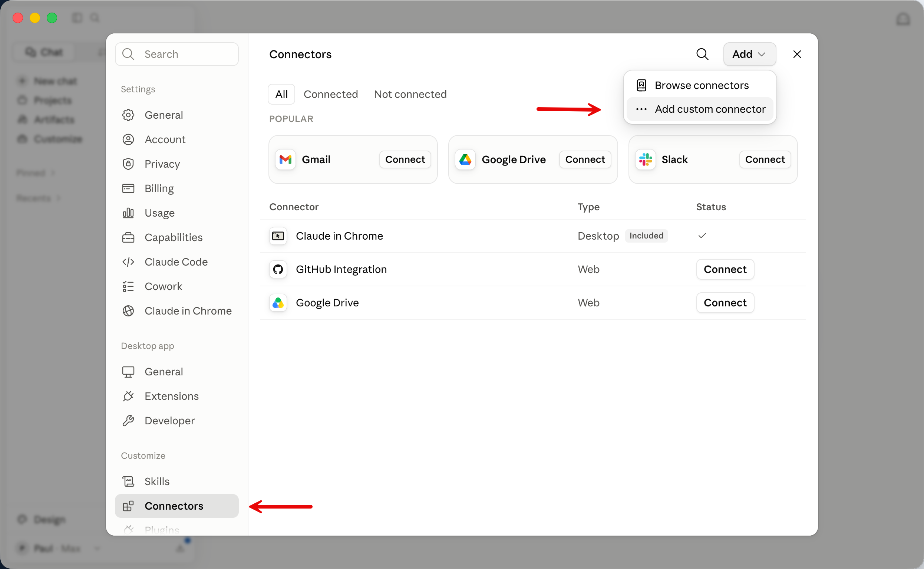Connect Google Drive in popular cards

[585, 159]
